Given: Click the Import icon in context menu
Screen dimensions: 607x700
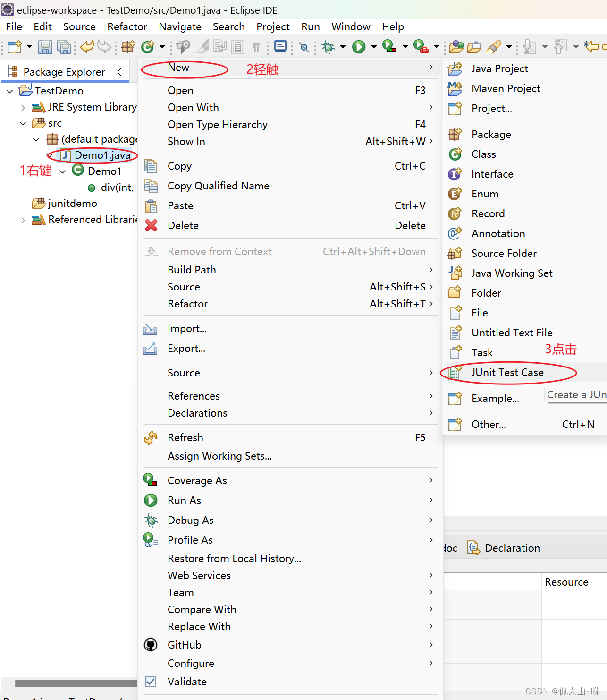Looking at the screenshot, I should pyautogui.click(x=151, y=329).
